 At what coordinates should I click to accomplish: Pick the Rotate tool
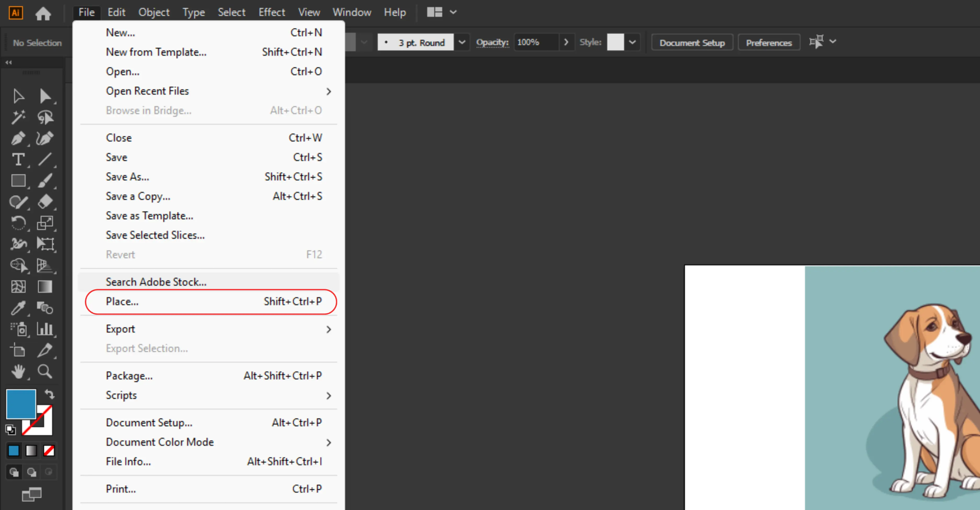[18, 223]
